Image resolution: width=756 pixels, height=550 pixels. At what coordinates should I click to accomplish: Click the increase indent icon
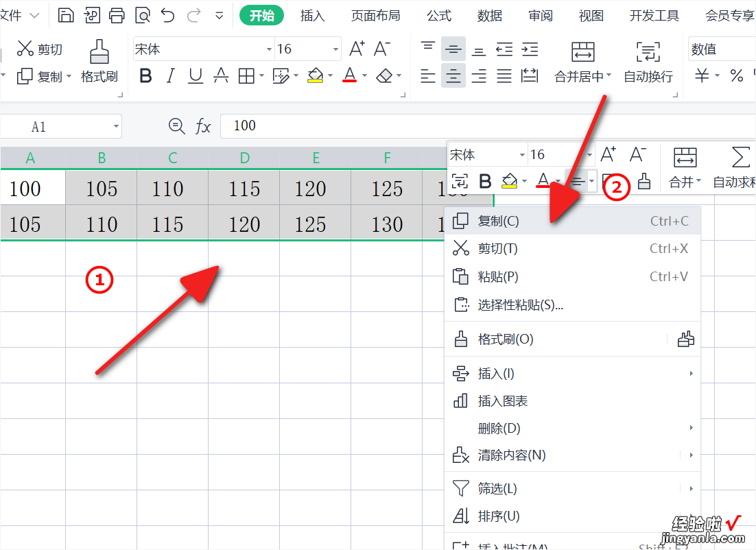tap(530, 49)
